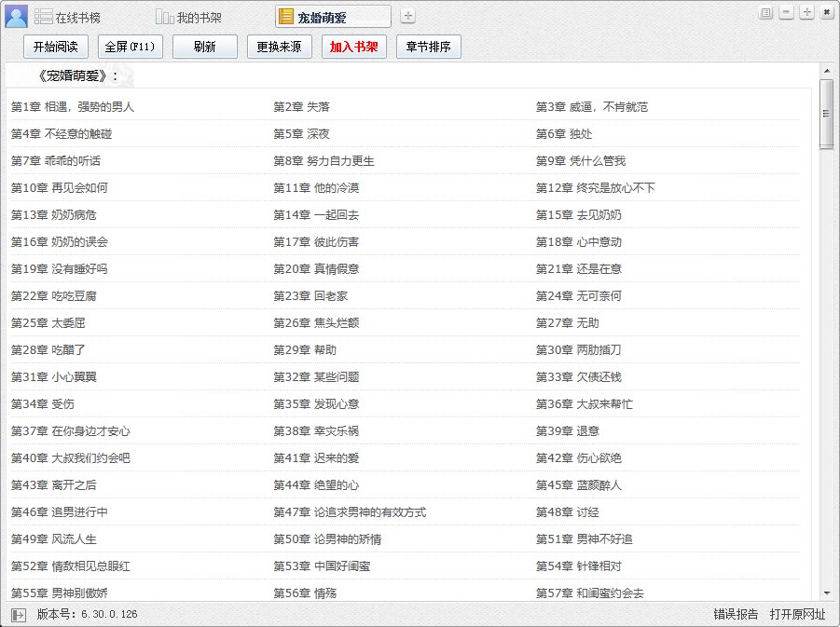Click the book icon on 宠婚萌爱 tab
This screenshot has height=627, width=840.
[286, 16]
